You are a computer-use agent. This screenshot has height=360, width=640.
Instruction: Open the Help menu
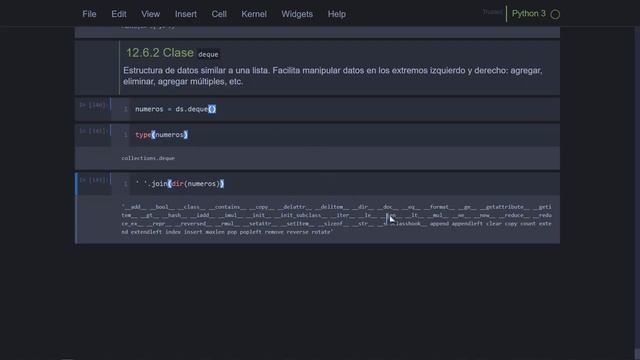tap(337, 14)
